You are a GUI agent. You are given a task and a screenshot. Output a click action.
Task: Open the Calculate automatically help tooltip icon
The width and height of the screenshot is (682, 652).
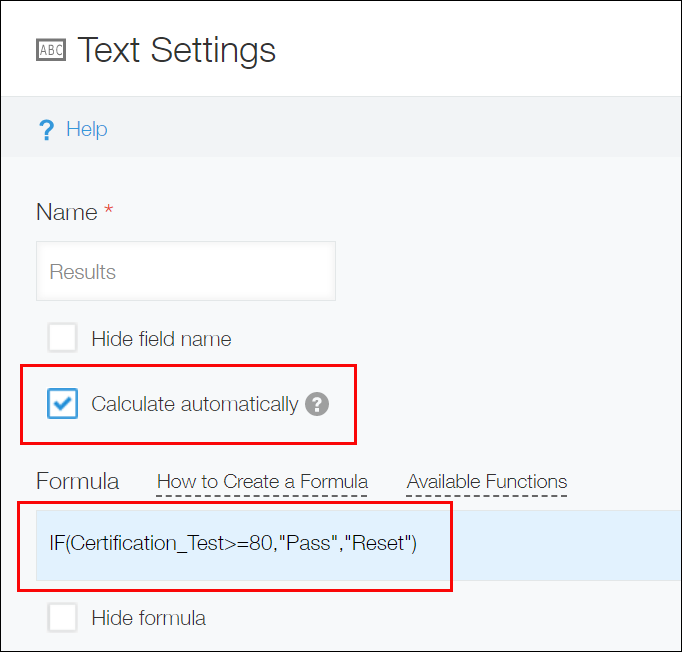pos(317,404)
